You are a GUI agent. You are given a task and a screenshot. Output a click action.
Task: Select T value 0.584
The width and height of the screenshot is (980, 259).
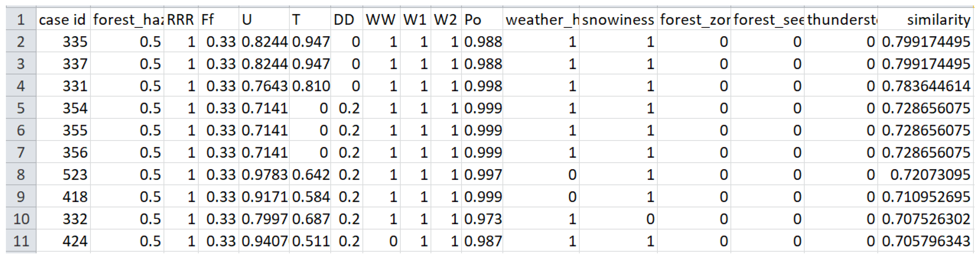[x=311, y=197]
